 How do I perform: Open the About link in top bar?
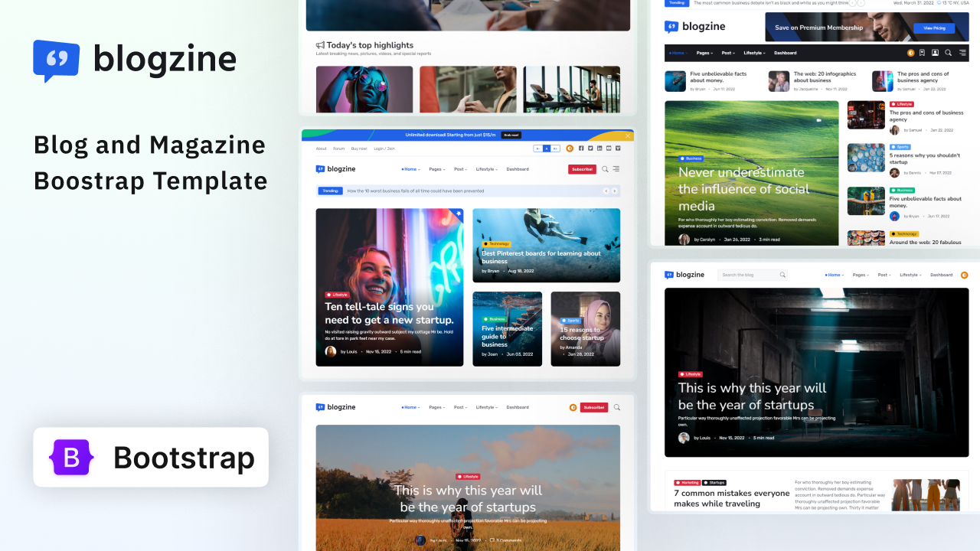point(321,148)
